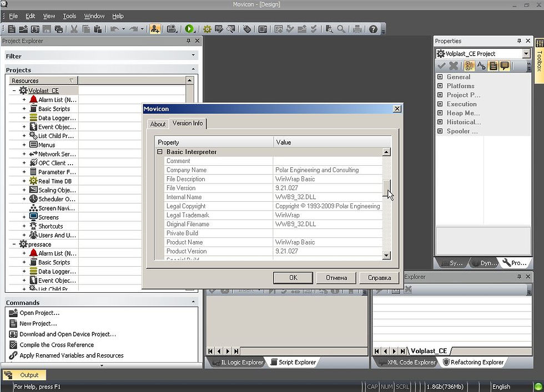Image resolution: width=544 pixels, height=392 pixels.
Task: Click the Cut scissors toolbar icon
Action: (x=74, y=29)
